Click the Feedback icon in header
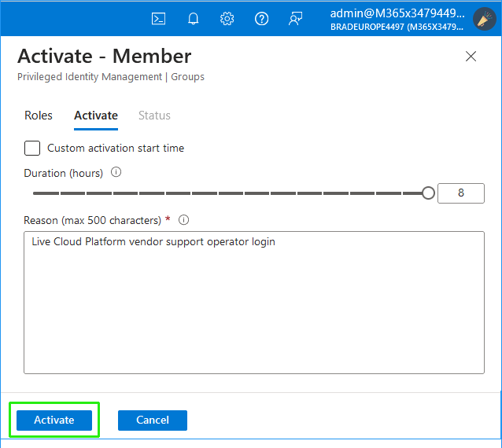Screen dimensions: 502x448 [295, 19]
